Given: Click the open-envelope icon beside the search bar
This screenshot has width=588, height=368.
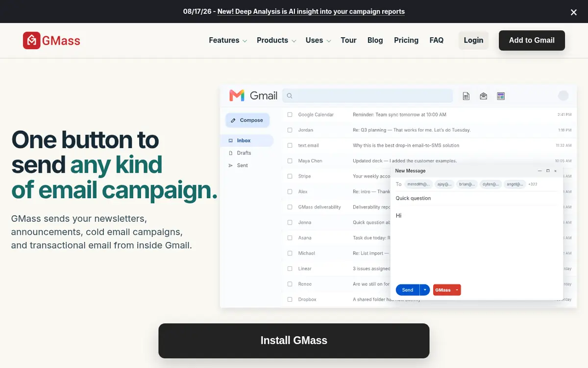Looking at the screenshot, I should 483,96.
